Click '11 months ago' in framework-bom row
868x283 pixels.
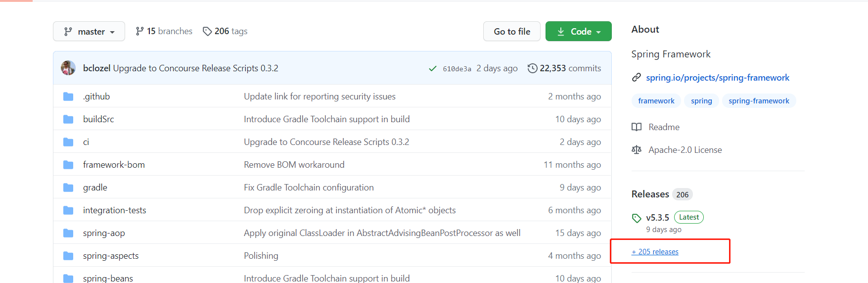pos(572,165)
